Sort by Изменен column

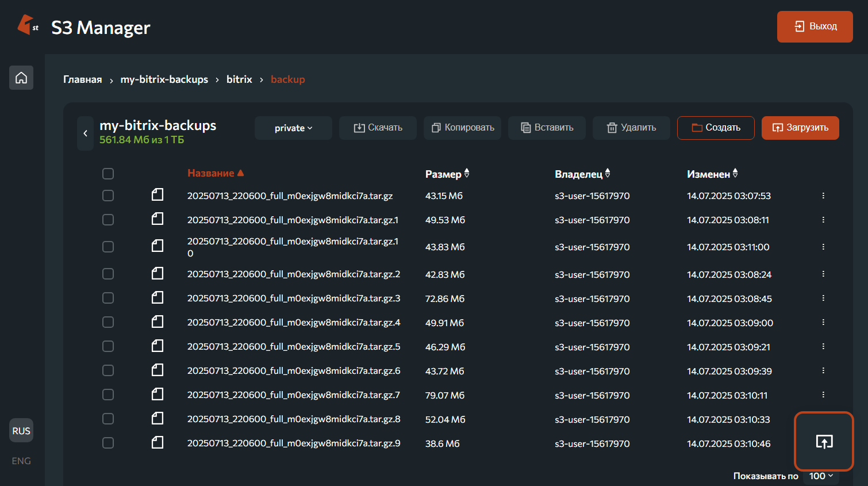tap(712, 174)
